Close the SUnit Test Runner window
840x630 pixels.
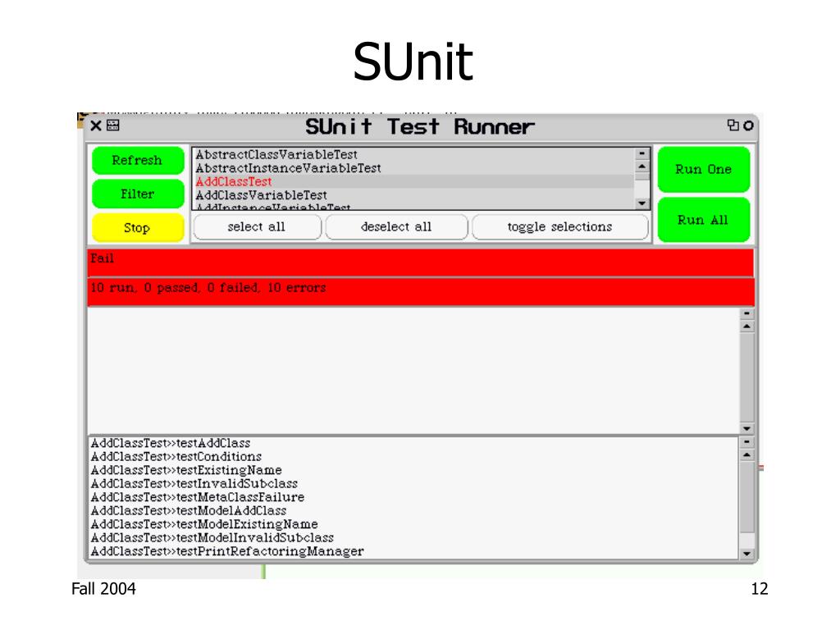click(x=96, y=126)
